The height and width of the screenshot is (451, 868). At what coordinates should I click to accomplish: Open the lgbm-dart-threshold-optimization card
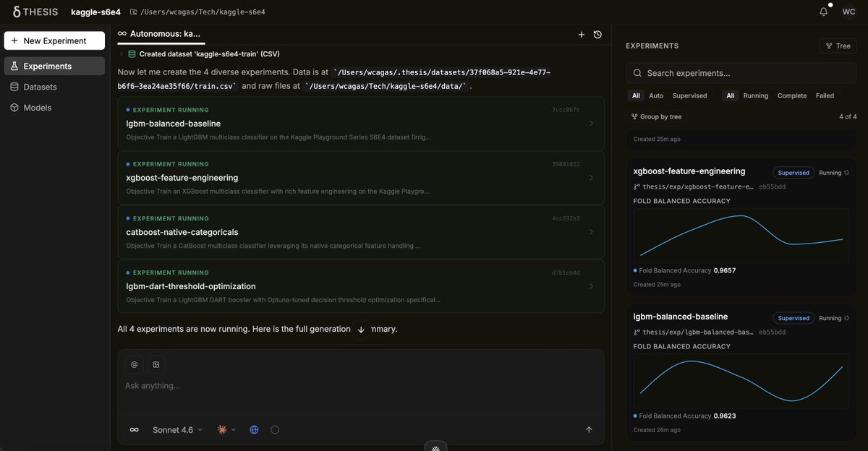click(x=361, y=286)
